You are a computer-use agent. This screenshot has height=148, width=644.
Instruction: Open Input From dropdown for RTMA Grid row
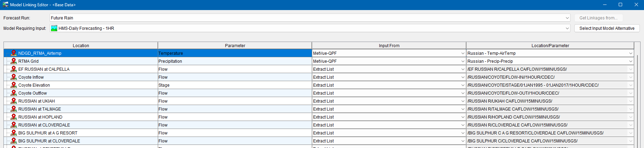463,61
